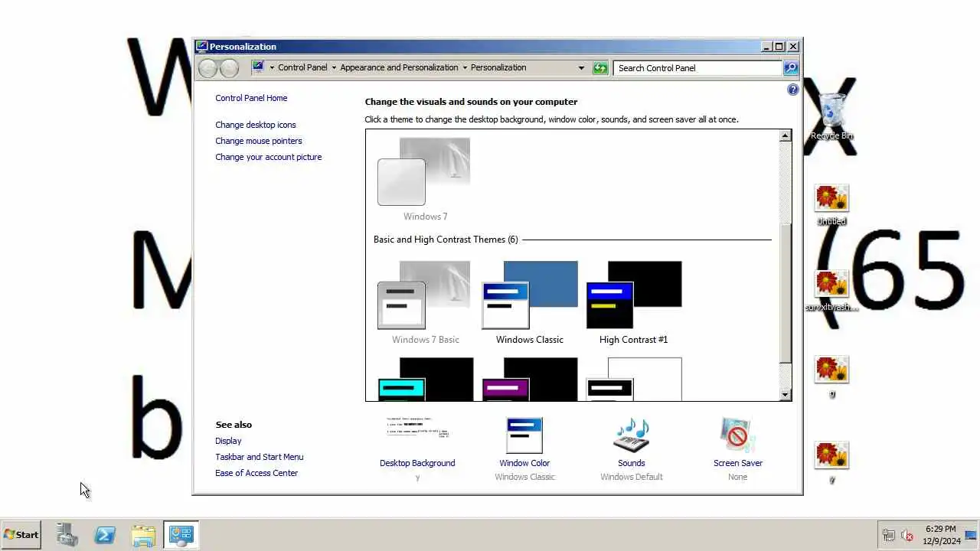Apply the Windows Classic theme
The image size is (980, 551).
pos(529,303)
